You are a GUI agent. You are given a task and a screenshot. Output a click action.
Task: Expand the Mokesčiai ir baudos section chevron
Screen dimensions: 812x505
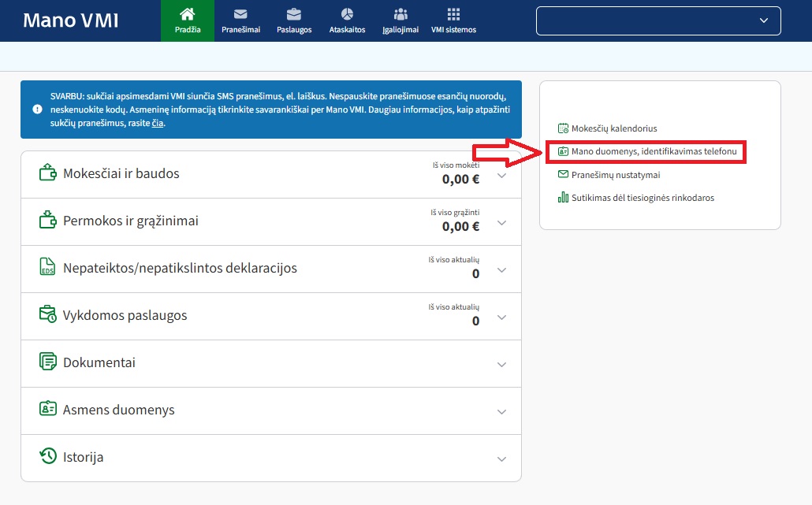502,176
